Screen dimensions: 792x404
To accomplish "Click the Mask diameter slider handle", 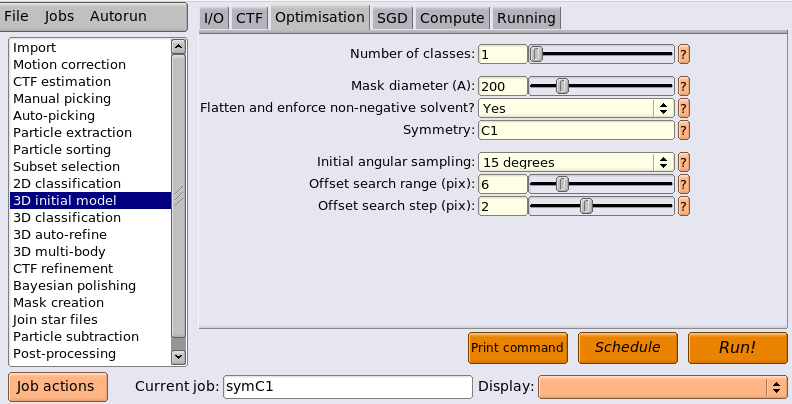I will point(562,86).
